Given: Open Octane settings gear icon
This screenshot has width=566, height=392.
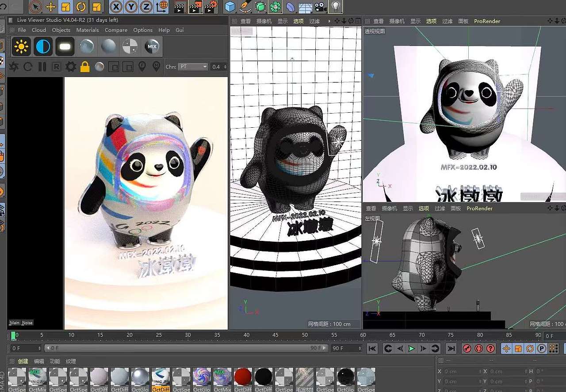Looking at the screenshot, I should coord(71,67).
